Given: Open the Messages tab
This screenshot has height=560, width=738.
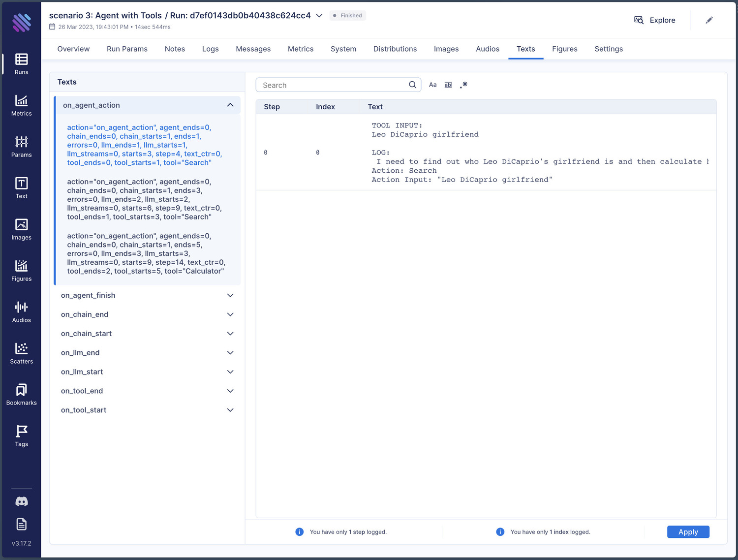Looking at the screenshot, I should point(253,49).
